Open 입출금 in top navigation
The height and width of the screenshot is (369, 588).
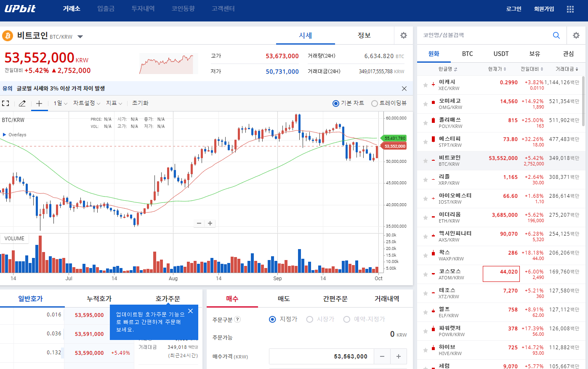click(x=106, y=8)
